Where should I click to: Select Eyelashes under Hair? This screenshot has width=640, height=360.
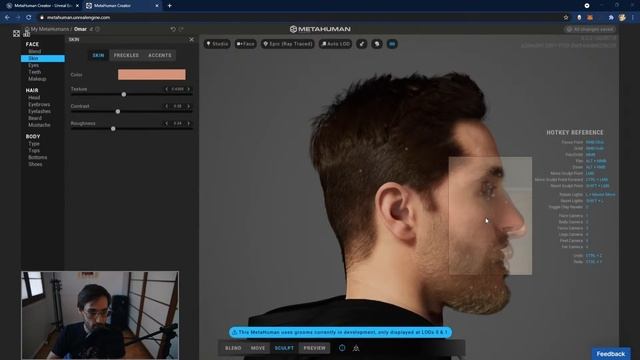(40, 111)
